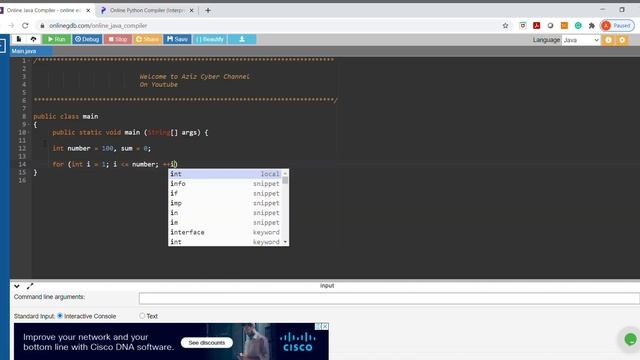Select Text standard input radio button
The width and height of the screenshot is (640, 360).
142,316
